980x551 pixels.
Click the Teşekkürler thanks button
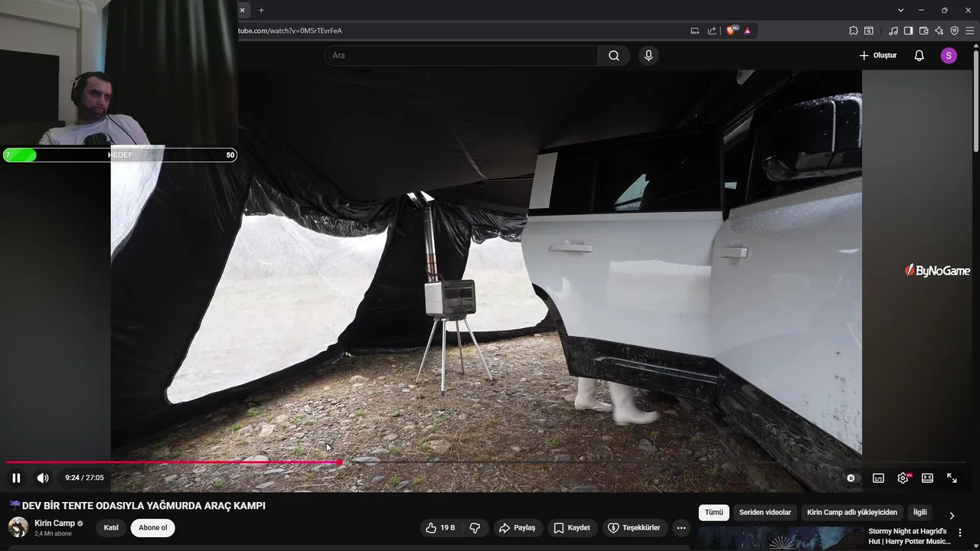click(x=634, y=527)
